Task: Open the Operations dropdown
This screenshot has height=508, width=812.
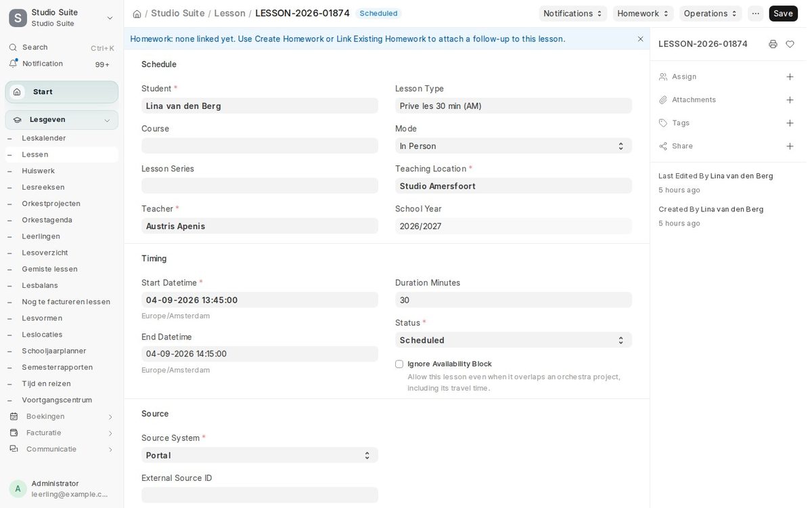Action: click(710, 14)
